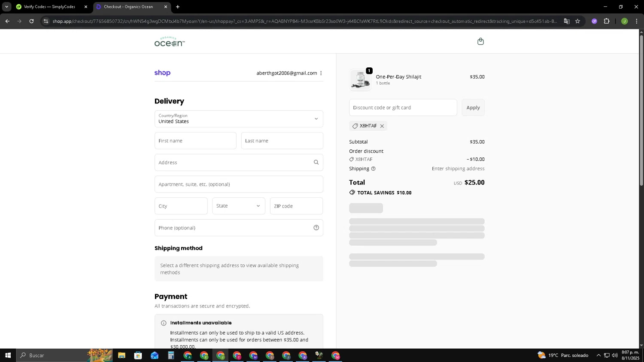Viewport: 644px width, 362px height.
Task: Show hidden system tray icons
Action: pyautogui.click(x=598, y=355)
